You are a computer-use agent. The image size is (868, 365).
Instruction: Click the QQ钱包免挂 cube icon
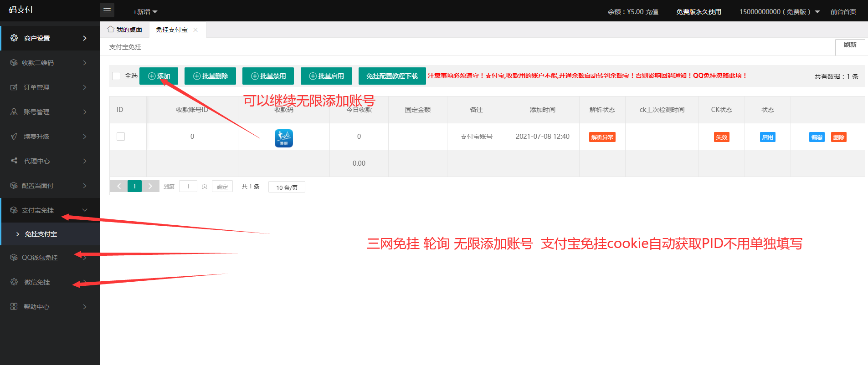click(x=14, y=258)
